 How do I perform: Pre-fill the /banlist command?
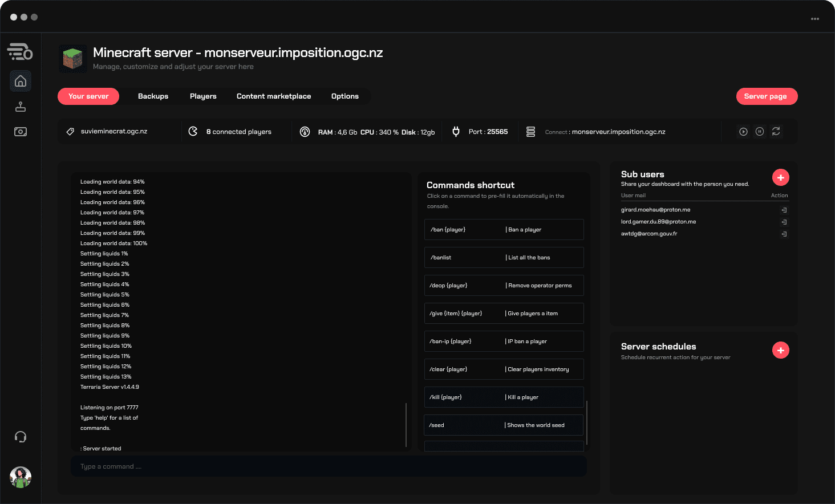[504, 258]
